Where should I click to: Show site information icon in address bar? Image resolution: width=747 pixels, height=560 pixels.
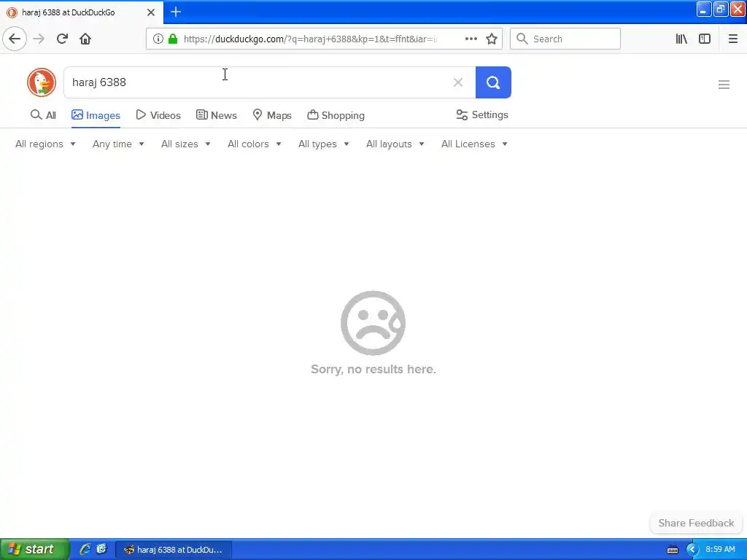tap(158, 39)
